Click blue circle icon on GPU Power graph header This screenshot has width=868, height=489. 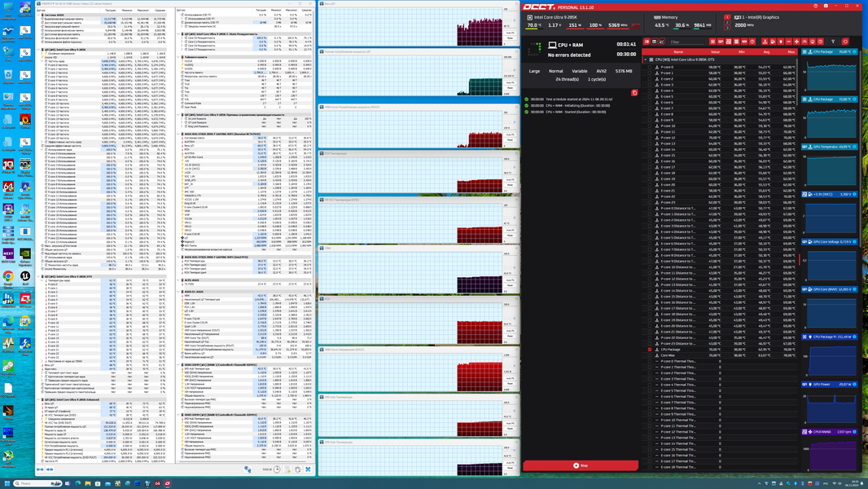855,384
